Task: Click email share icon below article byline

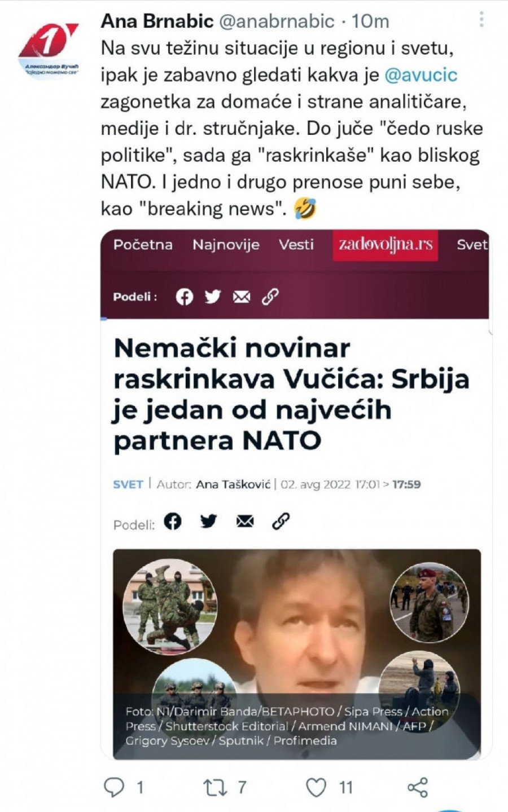Action: pyautogui.click(x=245, y=522)
